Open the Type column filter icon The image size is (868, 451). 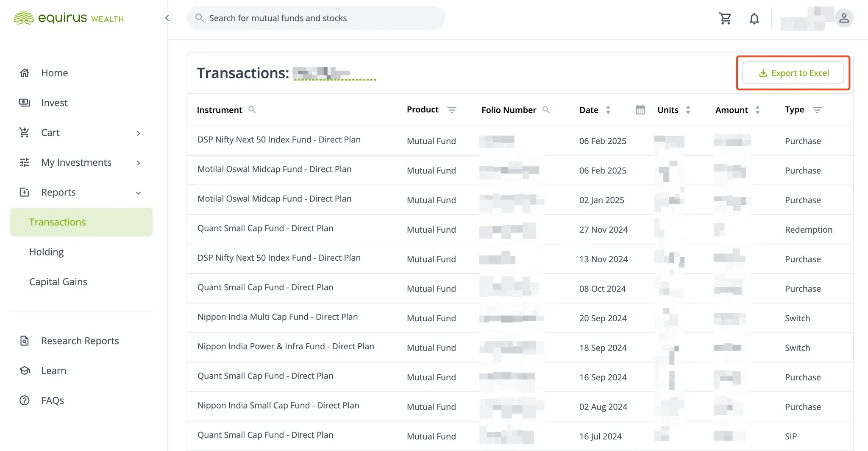817,110
